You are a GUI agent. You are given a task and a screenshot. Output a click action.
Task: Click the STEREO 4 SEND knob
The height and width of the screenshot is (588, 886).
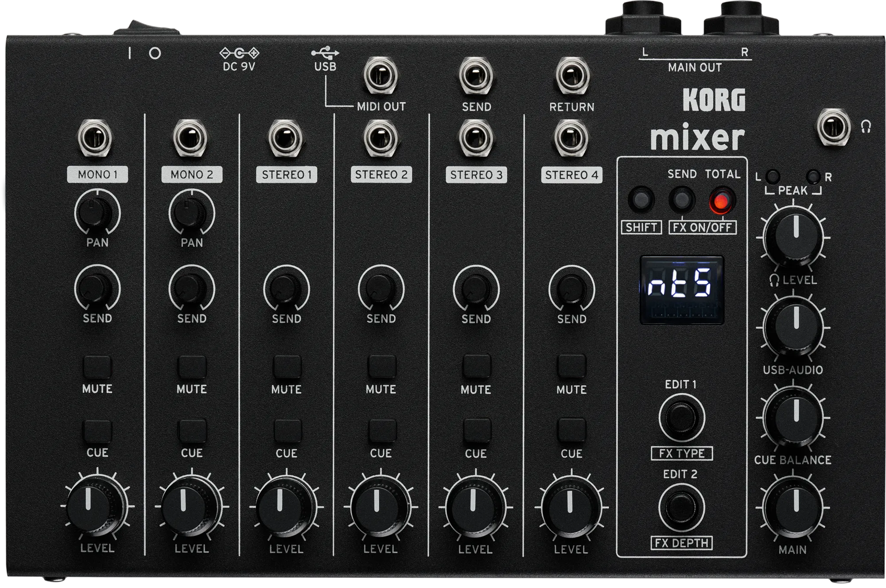pyautogui.click(x=571, y=288)
